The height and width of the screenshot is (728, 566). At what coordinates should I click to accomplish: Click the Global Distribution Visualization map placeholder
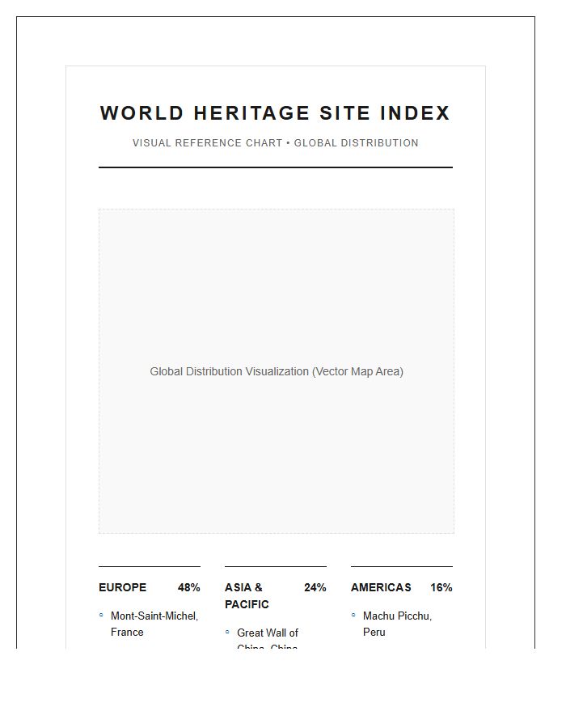point(276,371)
